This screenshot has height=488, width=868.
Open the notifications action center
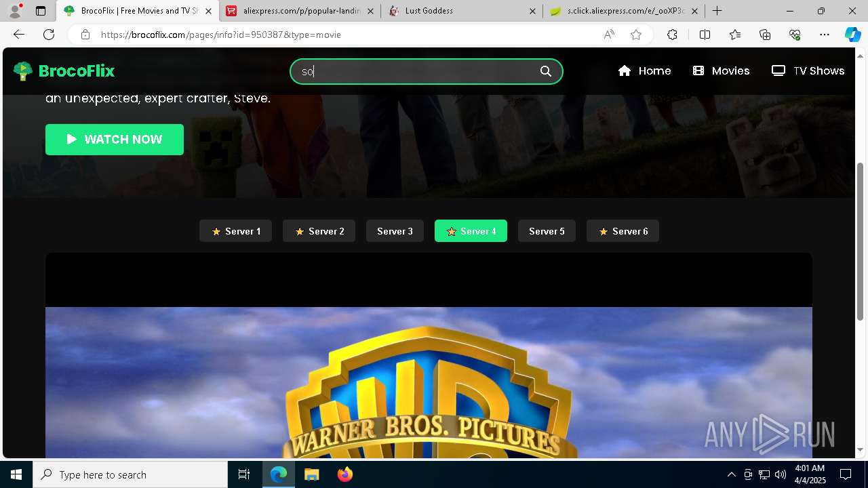pyautogui.click(x=846, y=474)
